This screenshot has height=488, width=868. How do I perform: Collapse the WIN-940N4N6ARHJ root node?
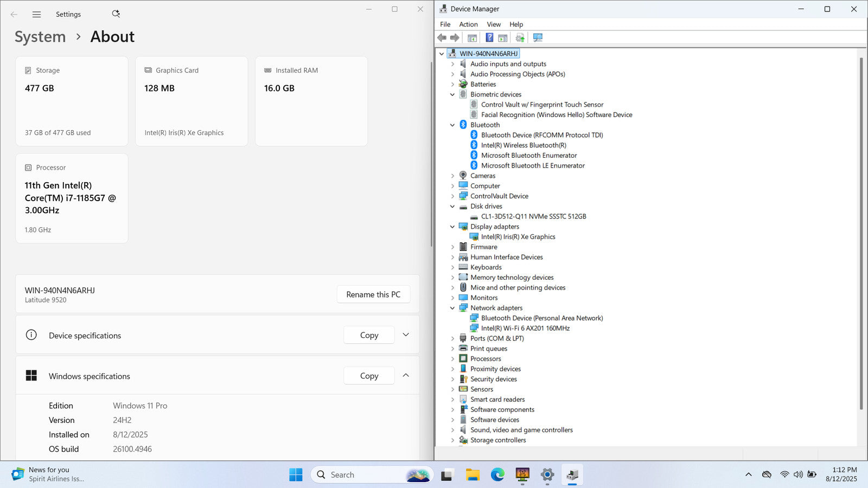point(442,54)
